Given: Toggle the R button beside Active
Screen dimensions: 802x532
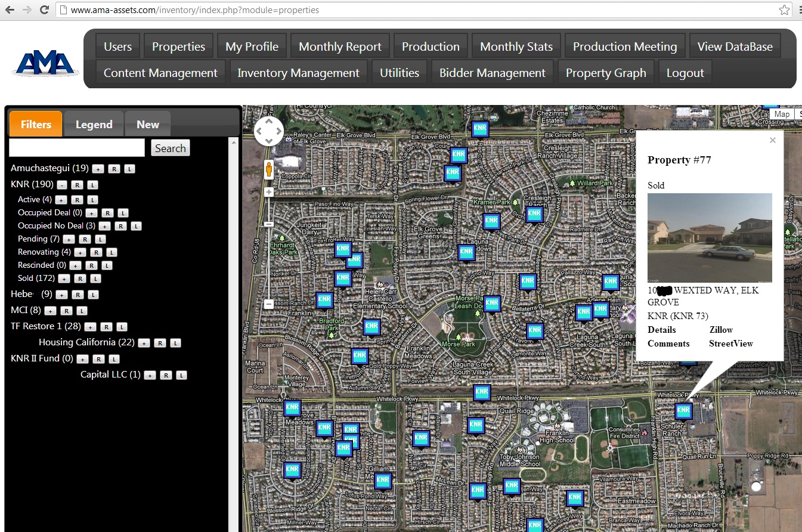Looking at the screenshot, I should pos(77,200).
